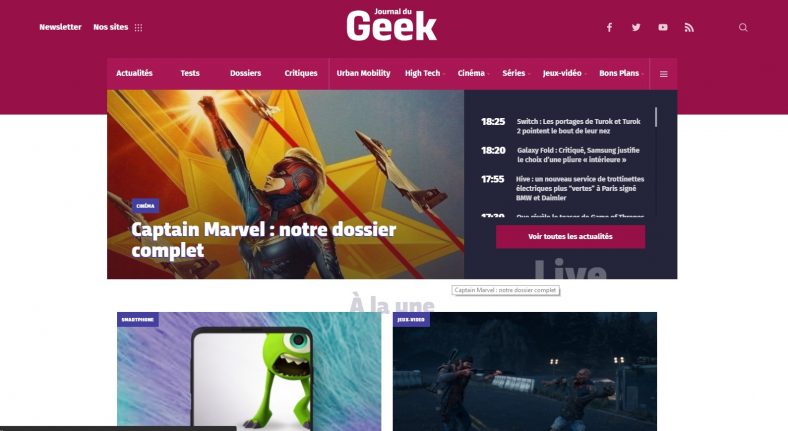Expand the Cinéma dropdown menu
Viewport: 788px width, 431px height.
tap(473, 73)
